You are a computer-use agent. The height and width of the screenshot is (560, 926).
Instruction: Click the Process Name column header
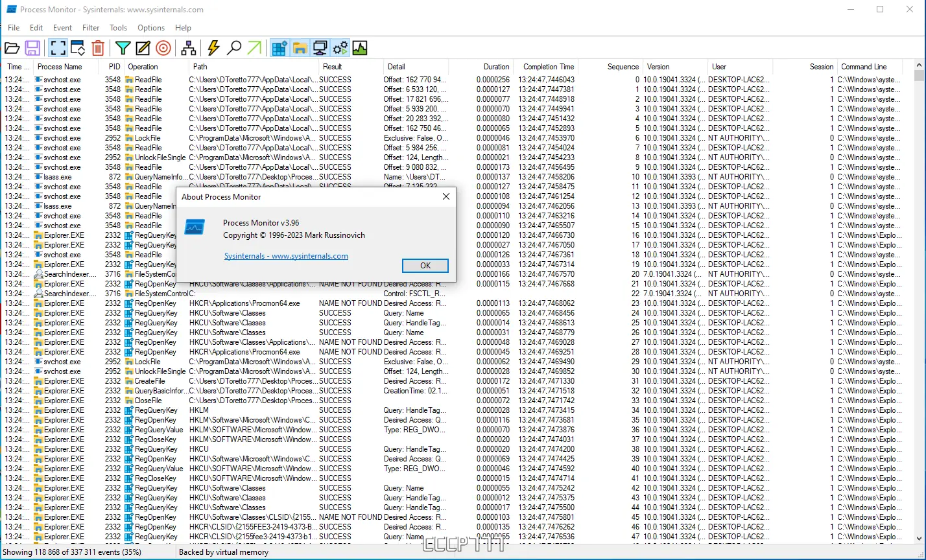tap(66, 67)
